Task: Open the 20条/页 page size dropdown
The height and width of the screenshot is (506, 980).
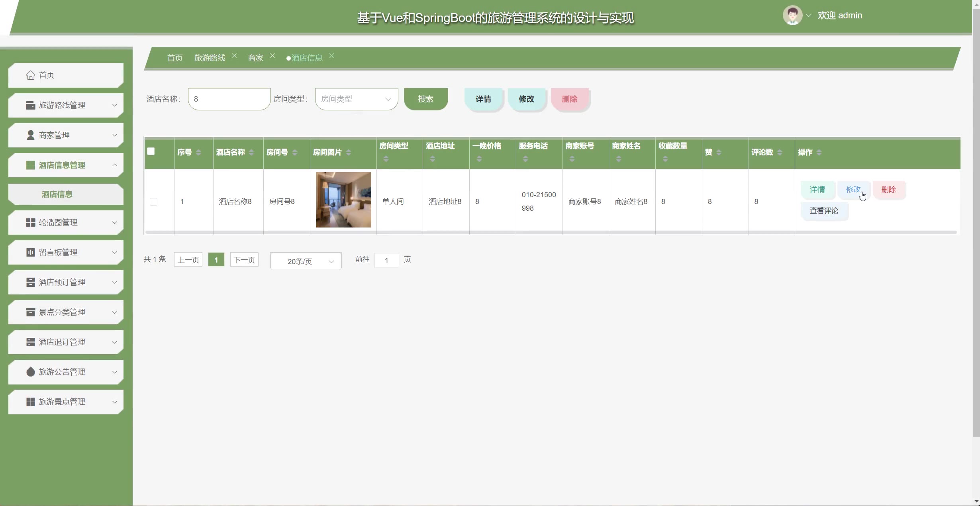Action: click(306, 261)
